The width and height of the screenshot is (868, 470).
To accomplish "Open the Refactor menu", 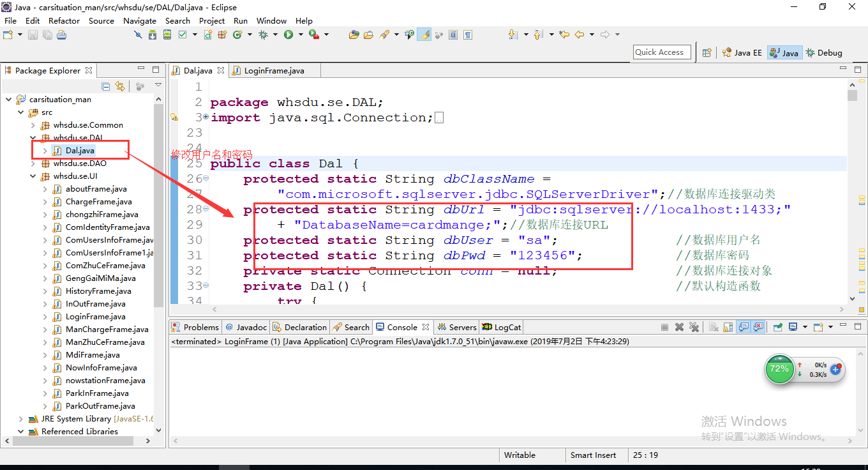I will click(x=64, y=20).
